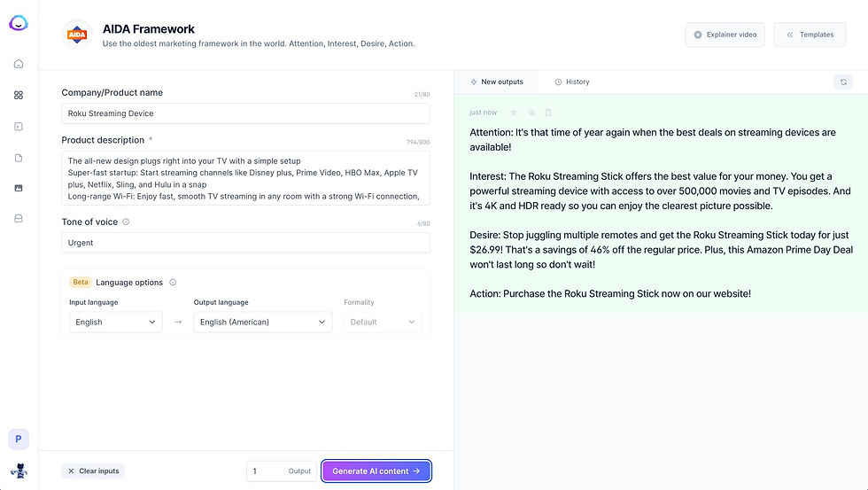Click the 'Action:' line in the output
Image resolution: width=868 pixels, height=490 pixels.
[610, 294]
